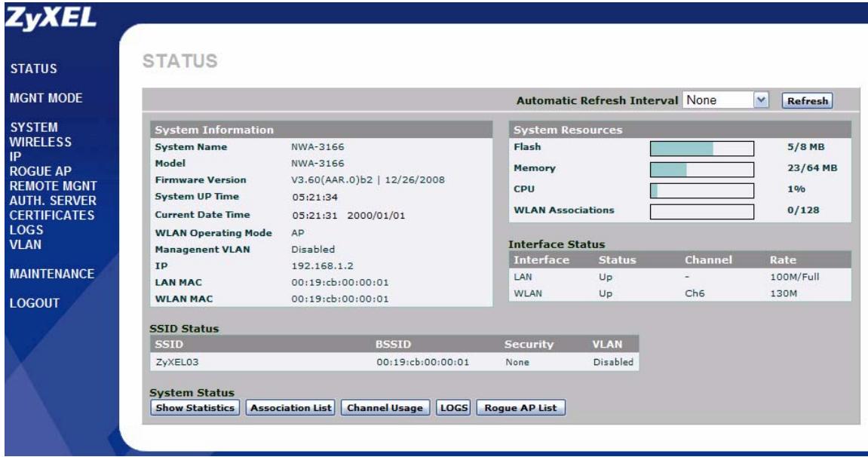Click the CPU '1%' value

[x=796, y=189]
